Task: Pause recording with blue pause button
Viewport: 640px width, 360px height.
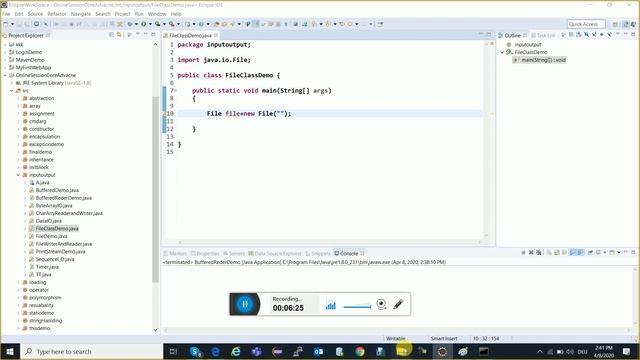Action: [245, 304]
